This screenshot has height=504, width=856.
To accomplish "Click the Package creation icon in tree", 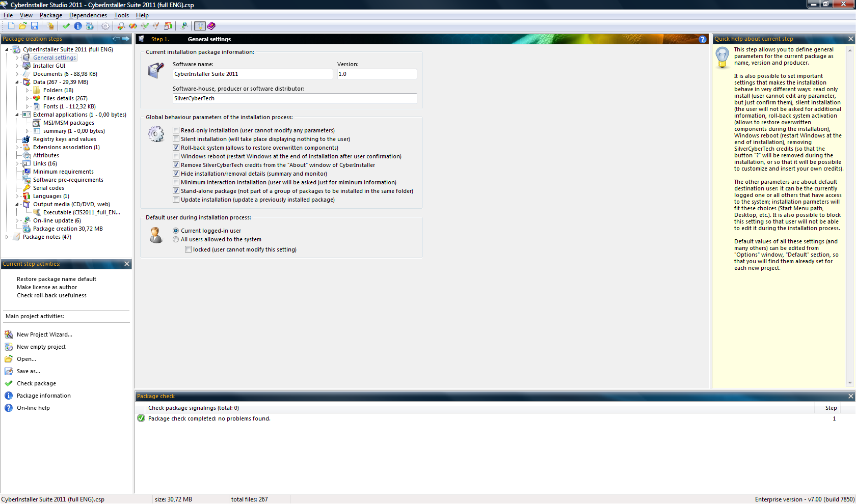I will pos(26,229).
